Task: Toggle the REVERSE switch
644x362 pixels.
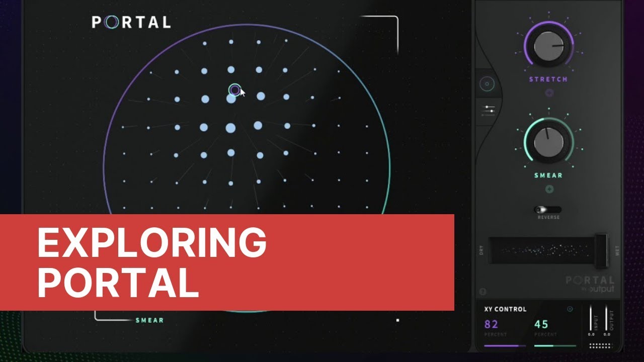Action: (548, 210)
